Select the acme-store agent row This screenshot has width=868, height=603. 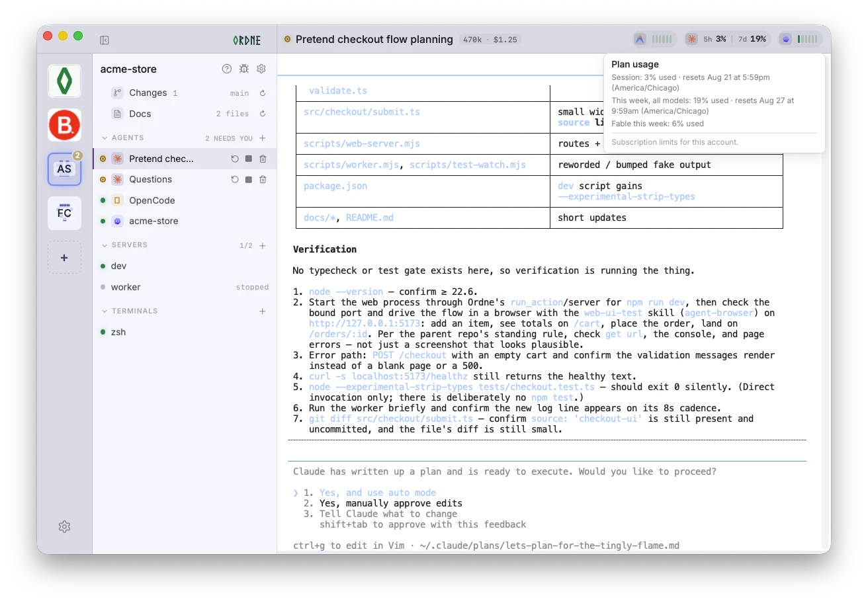185,221
